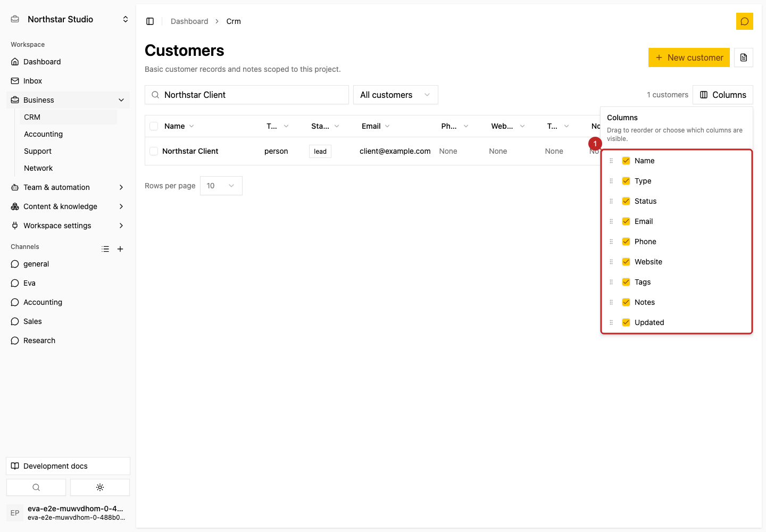Click the Development docs book icon
The width and height of the screenshot is (766, 532).
15,466
